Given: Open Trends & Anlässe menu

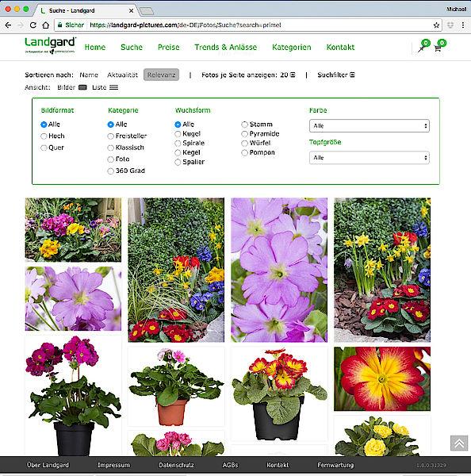Looking at the screenshot, I should point(225,48).
